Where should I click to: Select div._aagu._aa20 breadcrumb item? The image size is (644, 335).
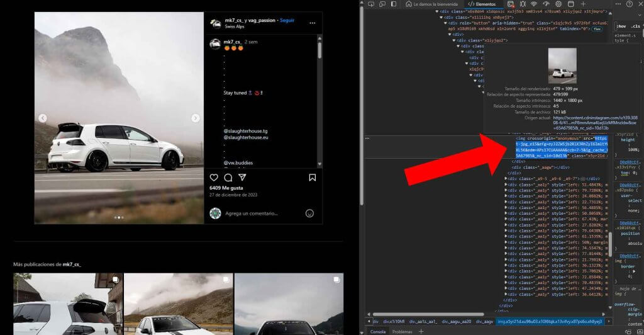pyautogui.click(x=457, y=321)
